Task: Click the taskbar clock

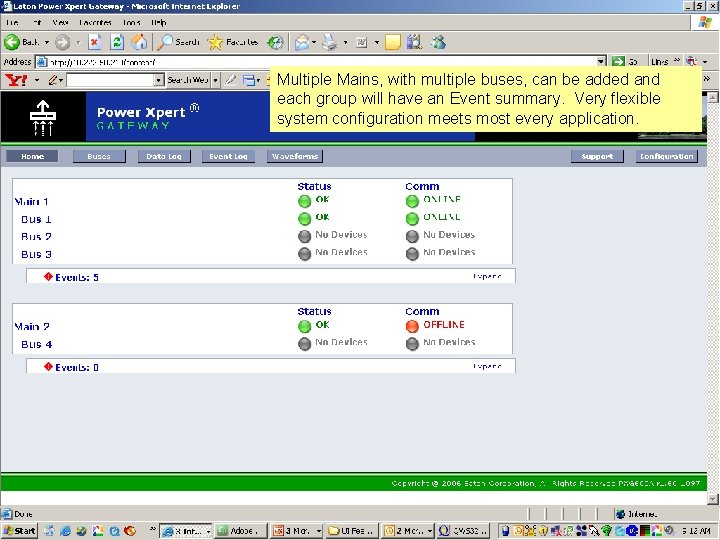Action: [x=697, y=531]
